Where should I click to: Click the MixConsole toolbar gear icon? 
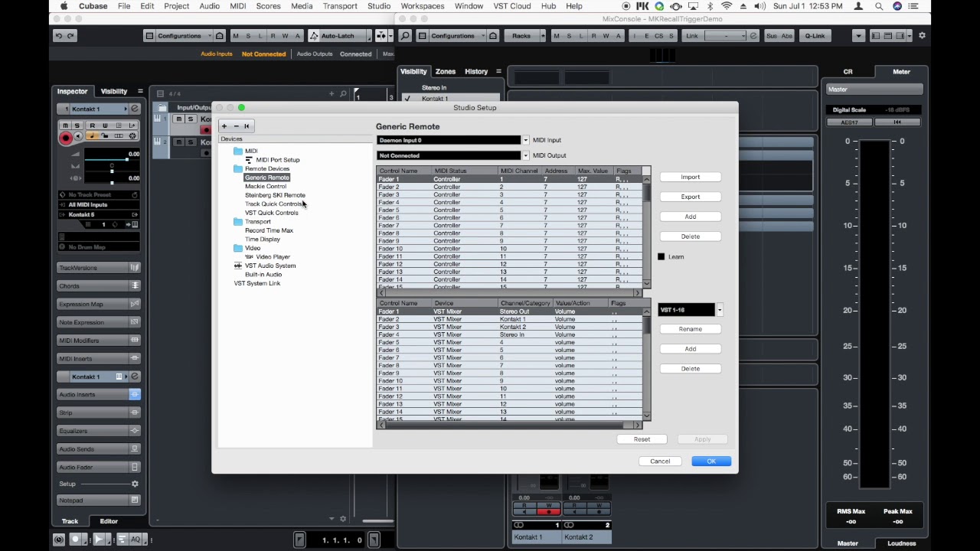tap(922, 36)
